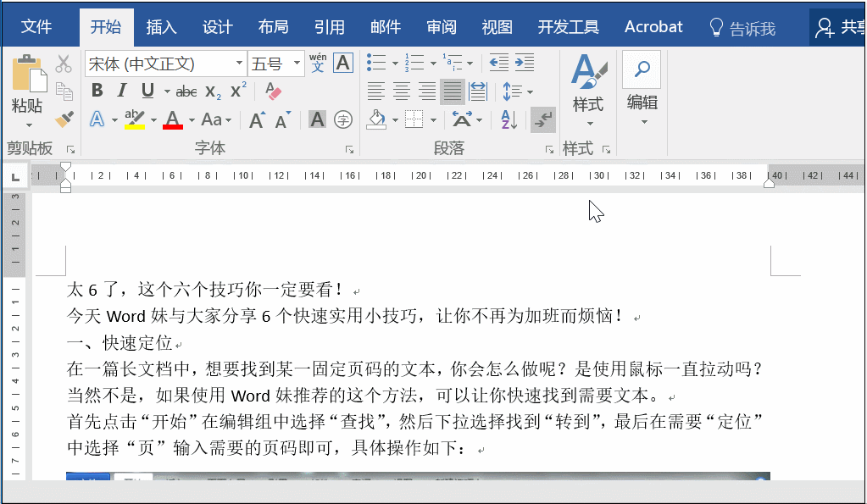Click the subscript icon
867x504 pixels.
point(212,91)
